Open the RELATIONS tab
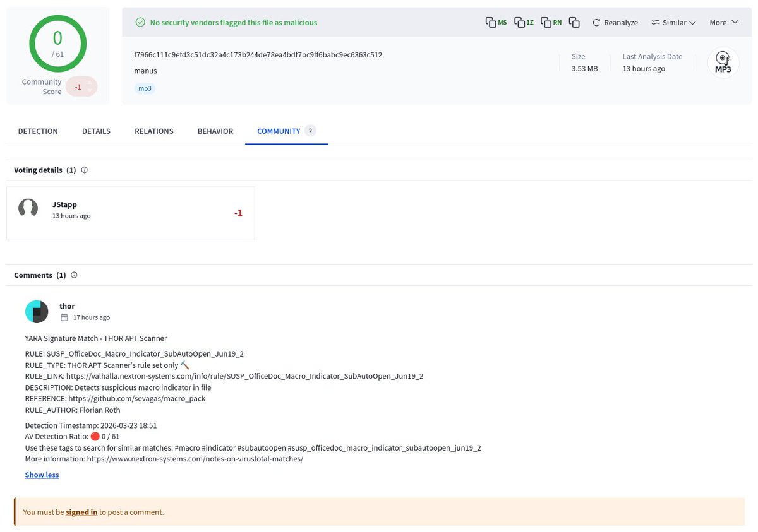The image size is (758, 532). pos(153,131)
